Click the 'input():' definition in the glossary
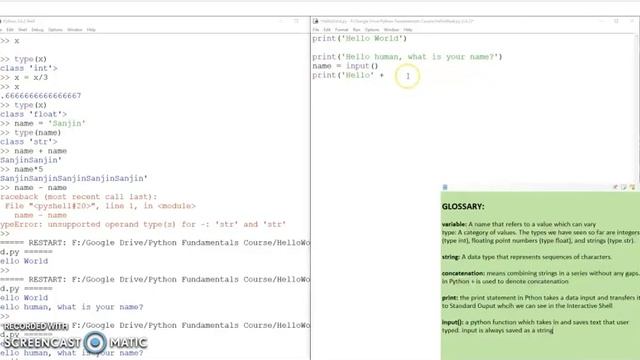 tap(536, 326)
